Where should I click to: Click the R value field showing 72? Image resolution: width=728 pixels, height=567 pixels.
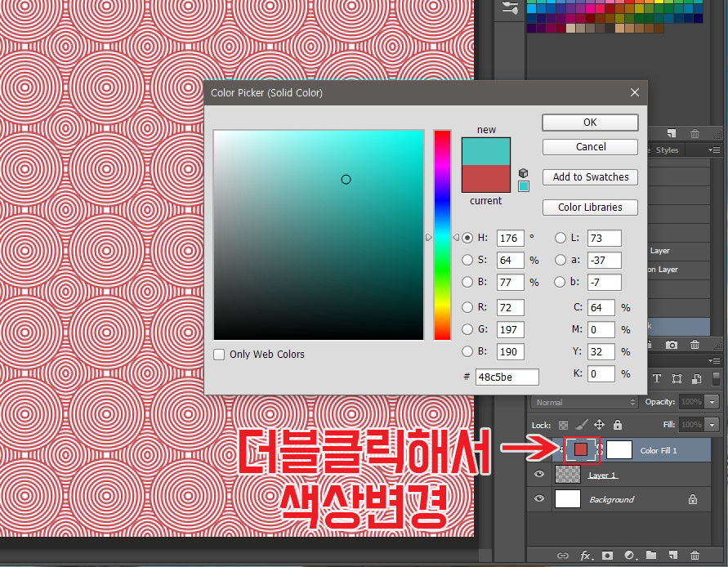[510, 307]
